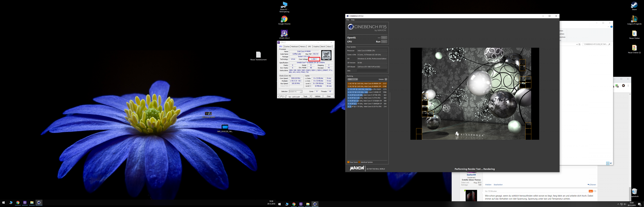
Task: Open the File menu in Cinebench
Action: pos(347,20)
